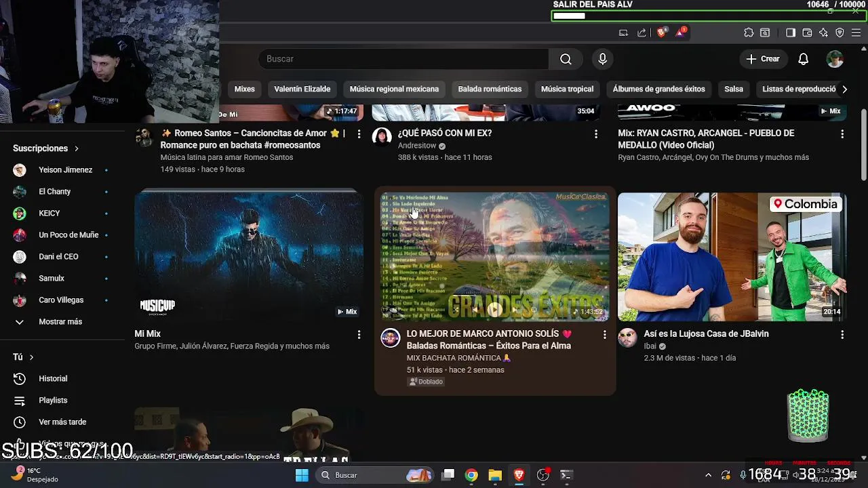The image size is (868, 488).
Task: Open the Historial clock icon
Action: click(20, 379)
